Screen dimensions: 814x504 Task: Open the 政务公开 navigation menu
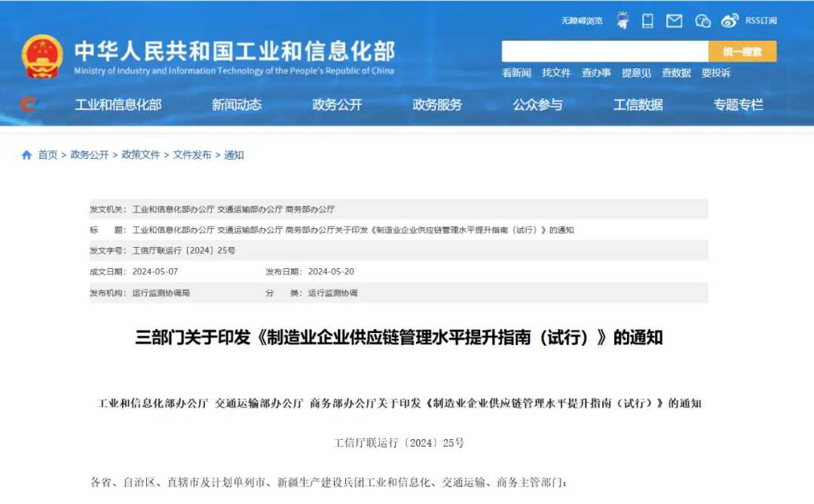pyautogui.click(x=336, y=105)
